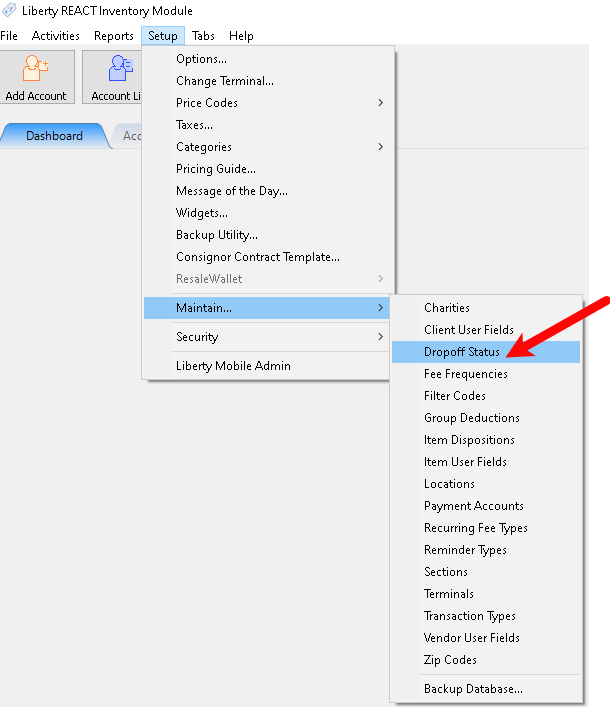Open Reminder Types

486,550
